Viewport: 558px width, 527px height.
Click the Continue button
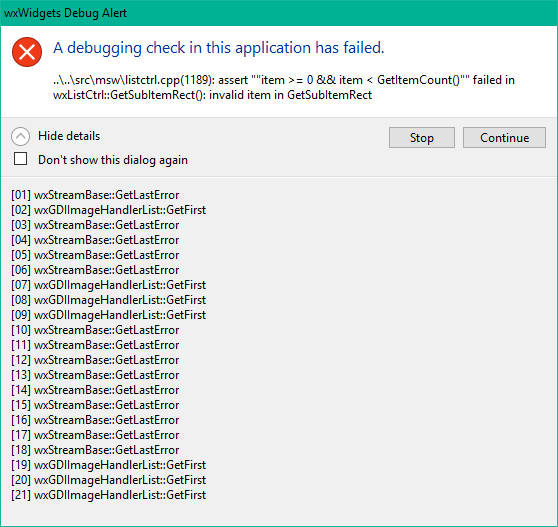point(504,137)
